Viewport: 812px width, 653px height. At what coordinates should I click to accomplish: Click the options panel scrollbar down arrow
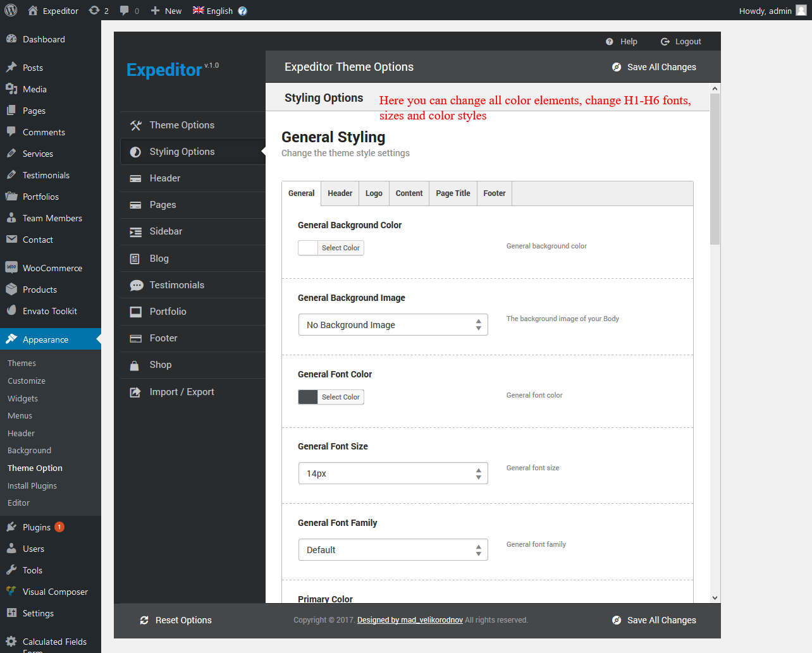(715, 597)
